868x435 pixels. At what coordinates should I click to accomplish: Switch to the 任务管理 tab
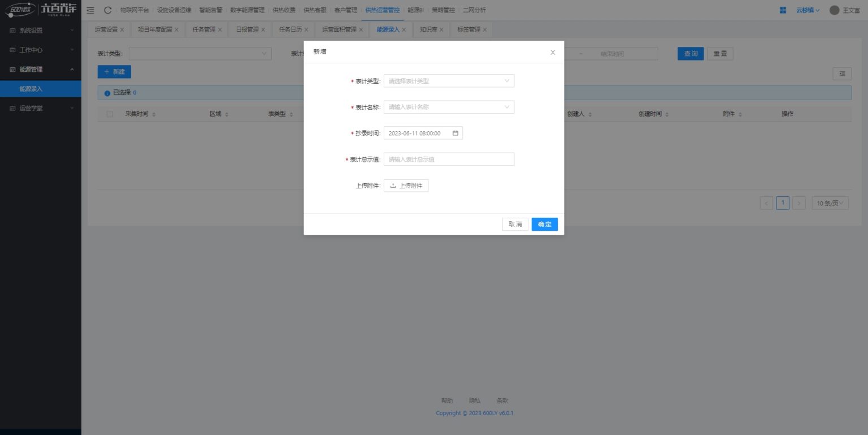click(x=203, y=29)
